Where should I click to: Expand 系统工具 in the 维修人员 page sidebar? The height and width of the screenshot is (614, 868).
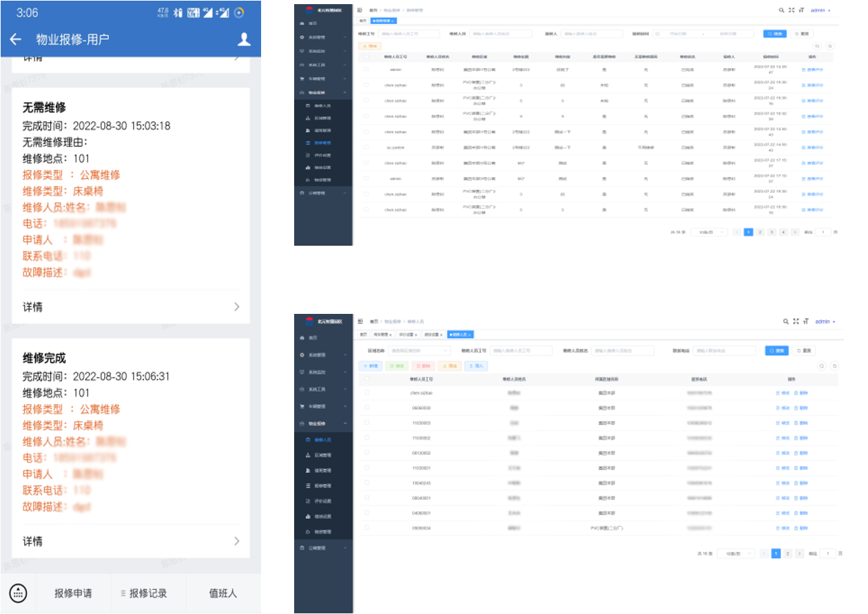pos(323,389)
